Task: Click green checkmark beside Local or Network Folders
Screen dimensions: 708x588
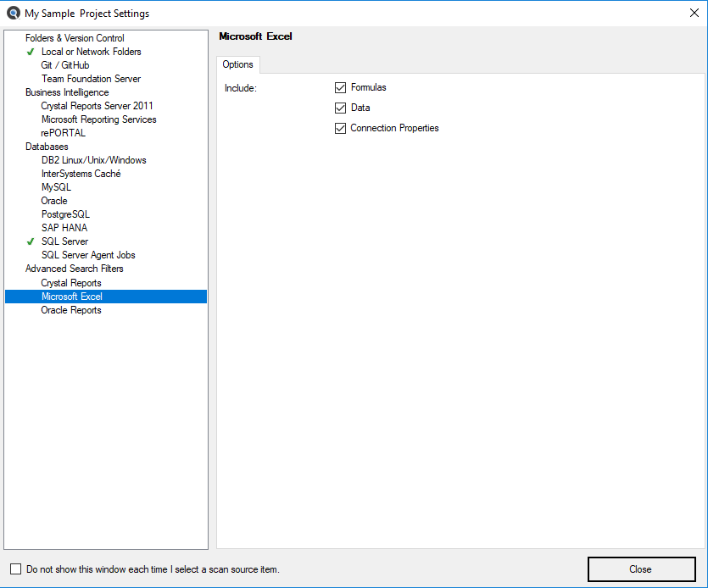Action: point(31,52)
